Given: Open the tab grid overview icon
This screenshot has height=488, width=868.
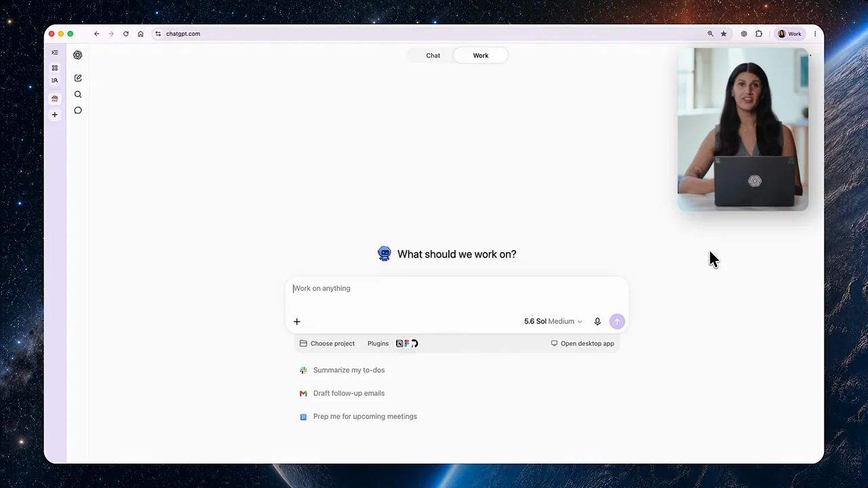Looking at the screenshot, I should click(x=55, y=68).
